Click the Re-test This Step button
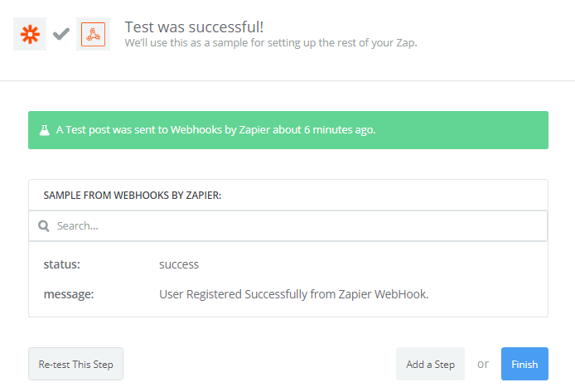The height and width of the screenshot is (392, 575). click(75, 364)
